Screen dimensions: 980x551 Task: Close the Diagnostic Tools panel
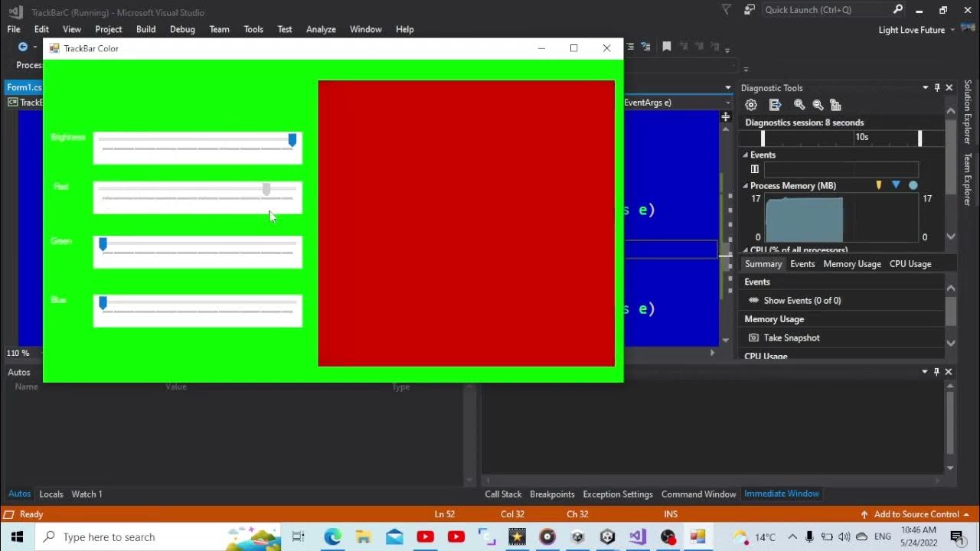coord(949,88)
